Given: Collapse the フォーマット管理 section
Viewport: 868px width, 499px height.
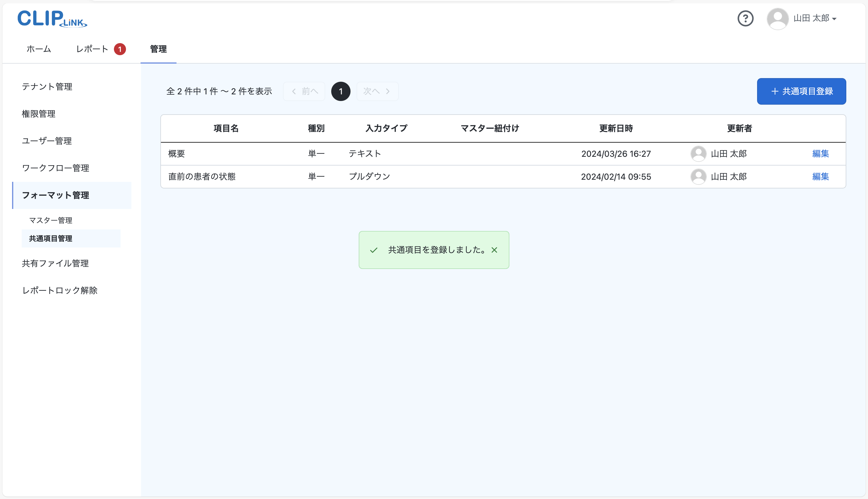Looking at the screenshot, I should click(x=55, y=195).
